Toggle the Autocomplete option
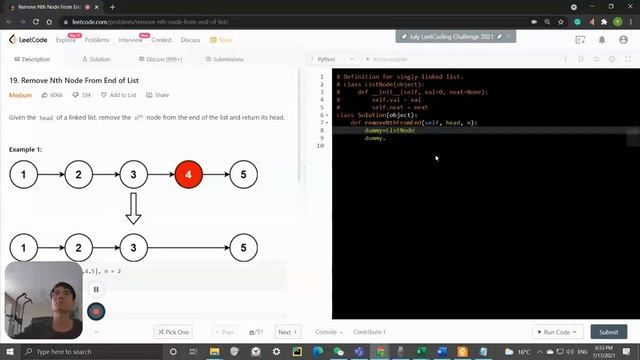Screen dimensions: 640x360 tap(386, 59)
